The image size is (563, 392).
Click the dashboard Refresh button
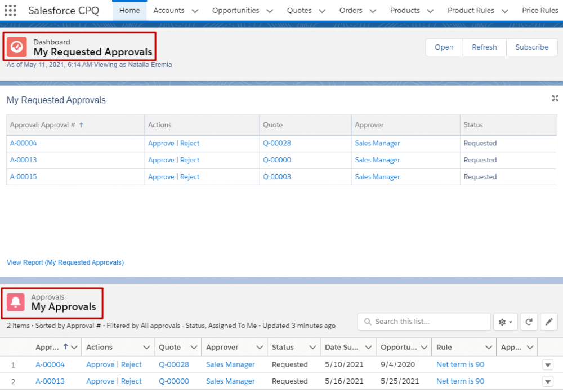[484, 47]
